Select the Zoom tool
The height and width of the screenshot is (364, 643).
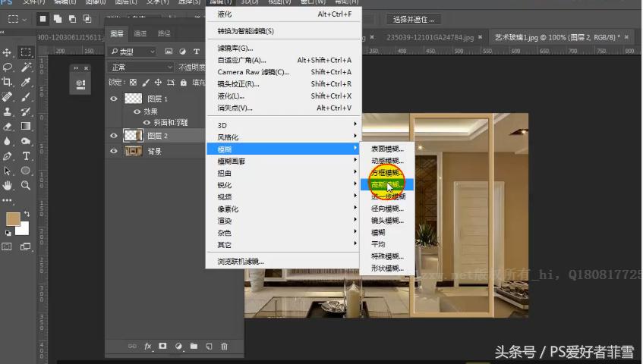25,186
